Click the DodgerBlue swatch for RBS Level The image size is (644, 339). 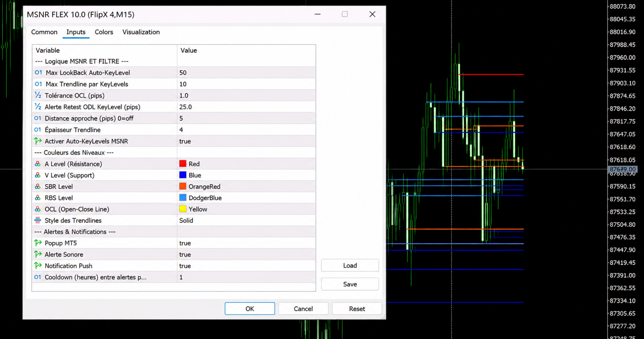[x=183, y=198]
